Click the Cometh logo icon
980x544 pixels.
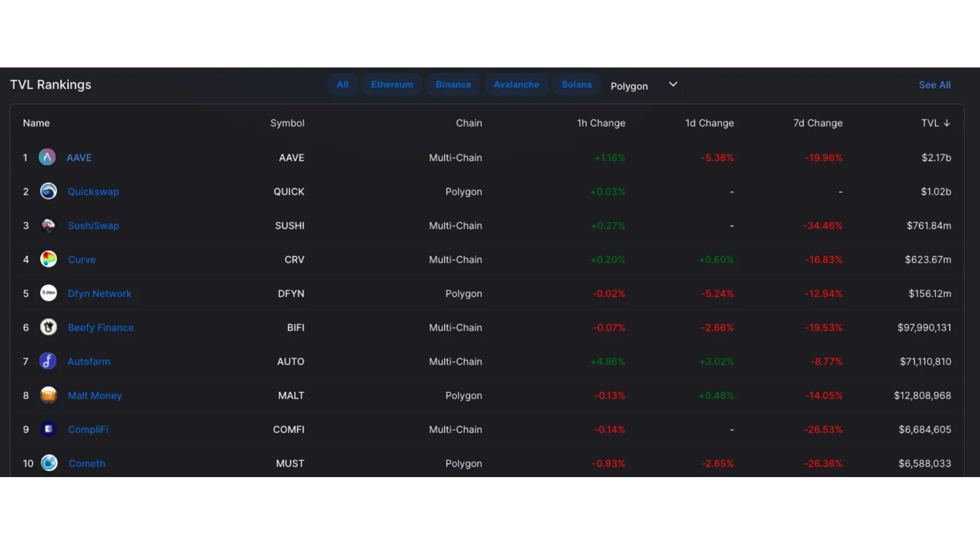click(x=49, y=463)
